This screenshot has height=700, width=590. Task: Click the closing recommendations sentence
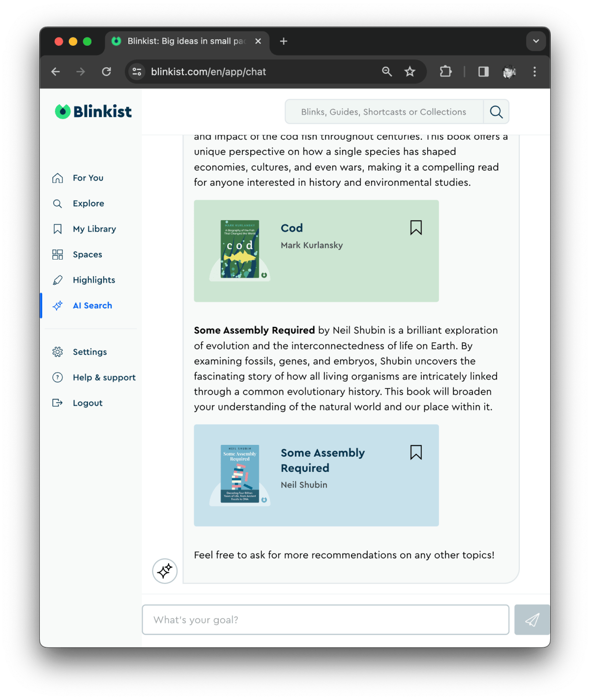tap(344, 555)
